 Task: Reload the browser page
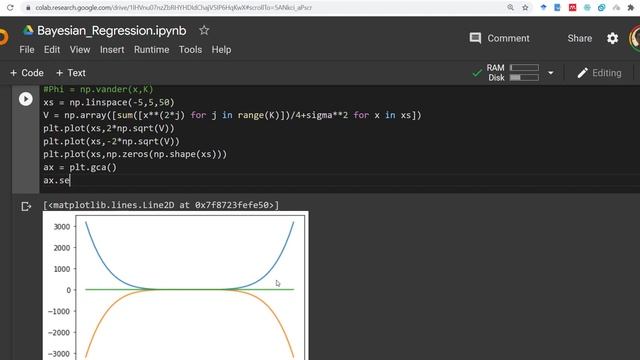click(10, 7)
